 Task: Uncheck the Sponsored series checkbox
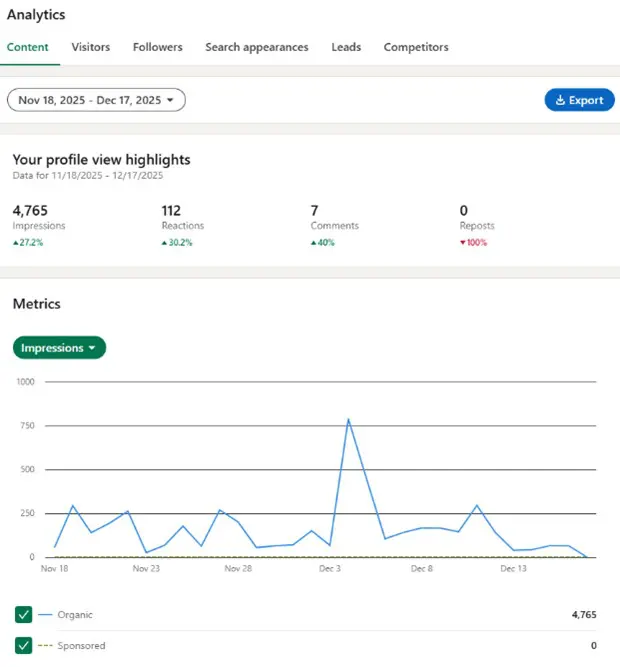[x=23, y=645]
